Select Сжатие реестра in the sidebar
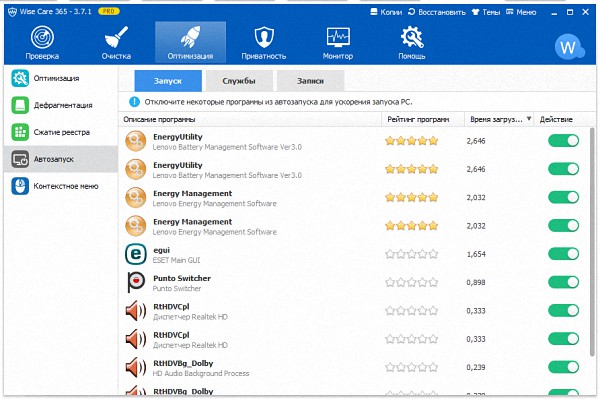The height and width of the screenshot is (399, 600). pyautogui.click(x=62, y=132)
